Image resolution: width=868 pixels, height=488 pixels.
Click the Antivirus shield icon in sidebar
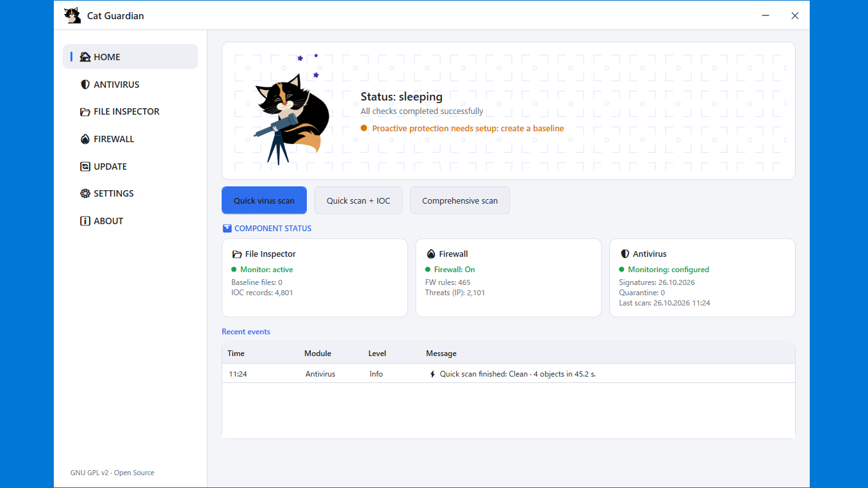[85, 85]
